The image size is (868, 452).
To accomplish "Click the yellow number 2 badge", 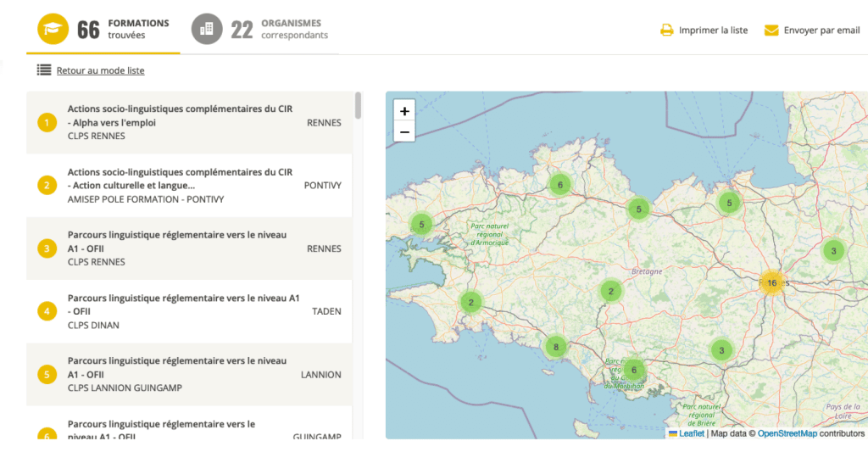I will click(47, 185).
